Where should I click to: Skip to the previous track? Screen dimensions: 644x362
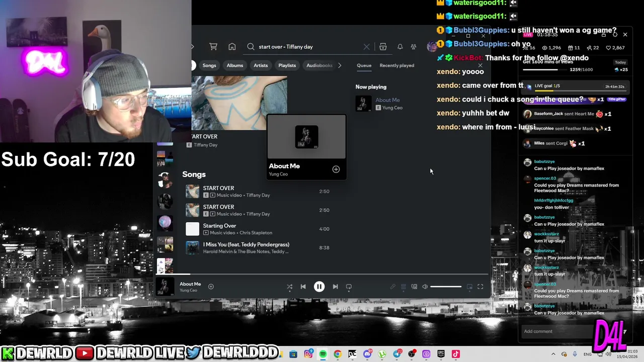click(x=303, y=287)
